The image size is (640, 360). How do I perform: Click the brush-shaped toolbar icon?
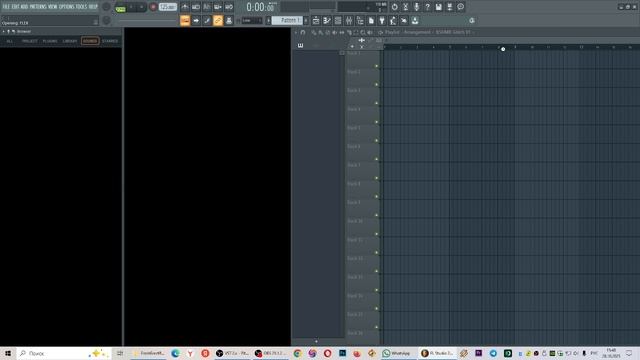point(207,20)
